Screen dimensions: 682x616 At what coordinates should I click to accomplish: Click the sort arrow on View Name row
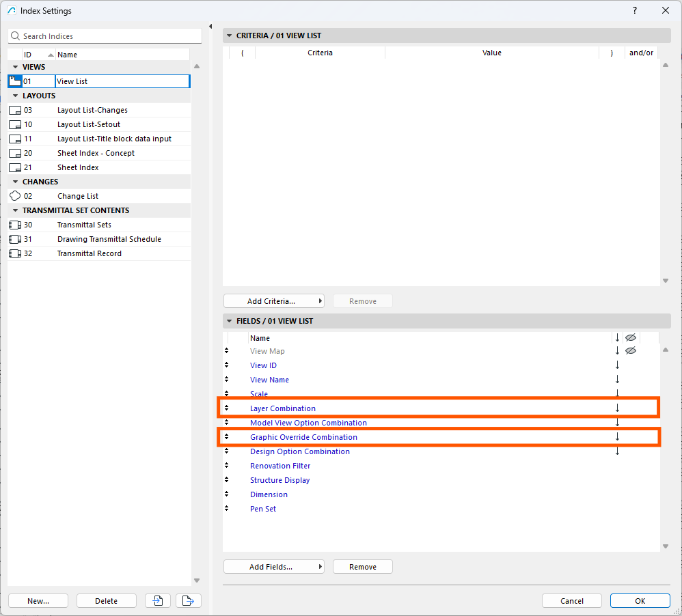coord(617,380)
